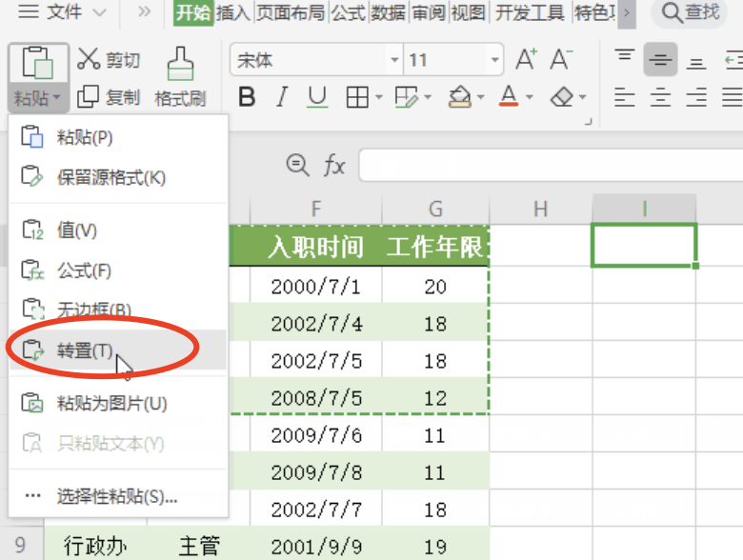
Task: Choose 粘贴(P) from paste menu
Action: (x=118, y=137)
